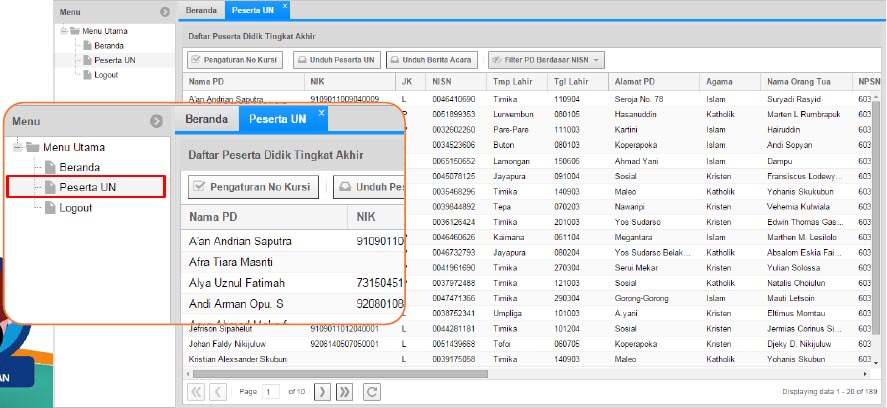
Task: Click the first page navigation arrow
Action: tap(196, 392)
